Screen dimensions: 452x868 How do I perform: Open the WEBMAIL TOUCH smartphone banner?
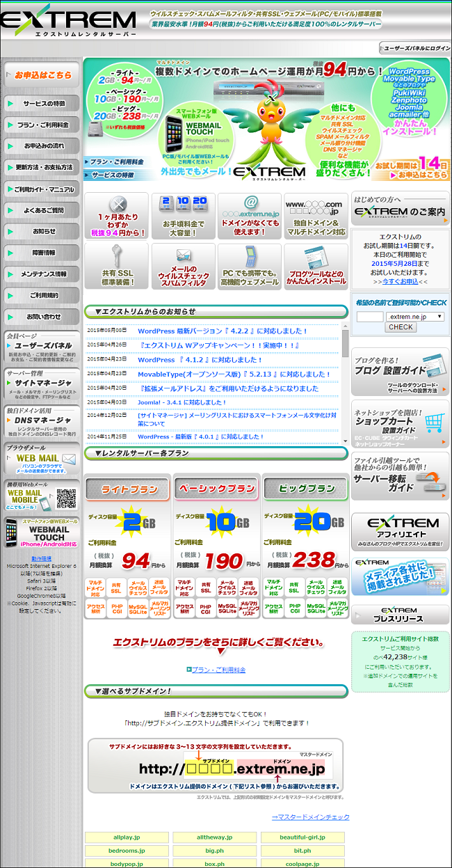pos(42,533)
